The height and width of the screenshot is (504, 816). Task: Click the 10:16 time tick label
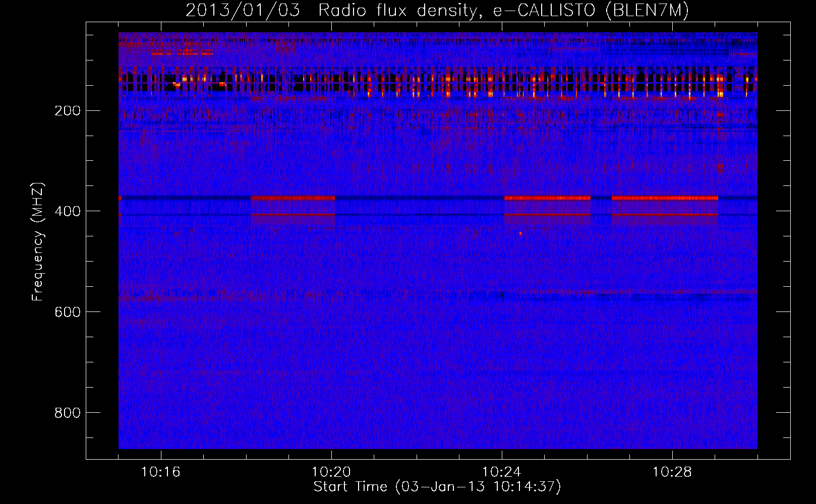click(x=160, y=472)
